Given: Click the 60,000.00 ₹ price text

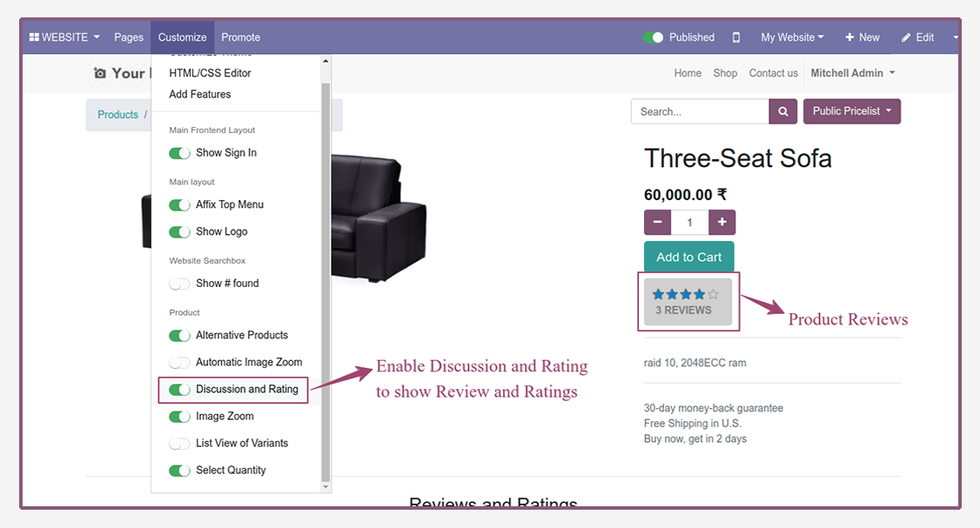Looking at the screenshot, I should 686,195.
